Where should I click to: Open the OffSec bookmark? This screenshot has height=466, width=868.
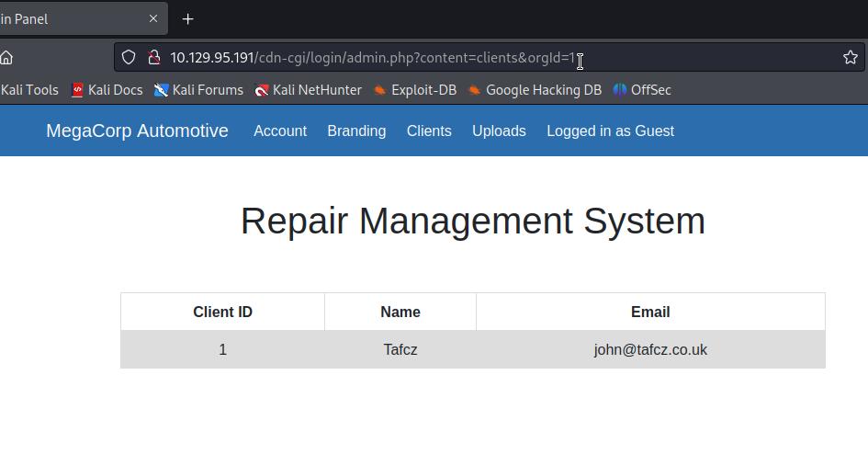642,90
